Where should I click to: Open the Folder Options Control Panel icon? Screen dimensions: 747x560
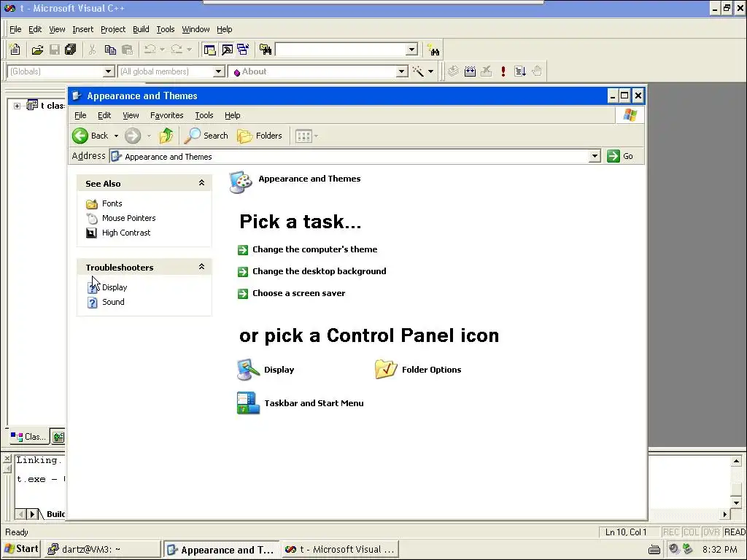(418, 370)
